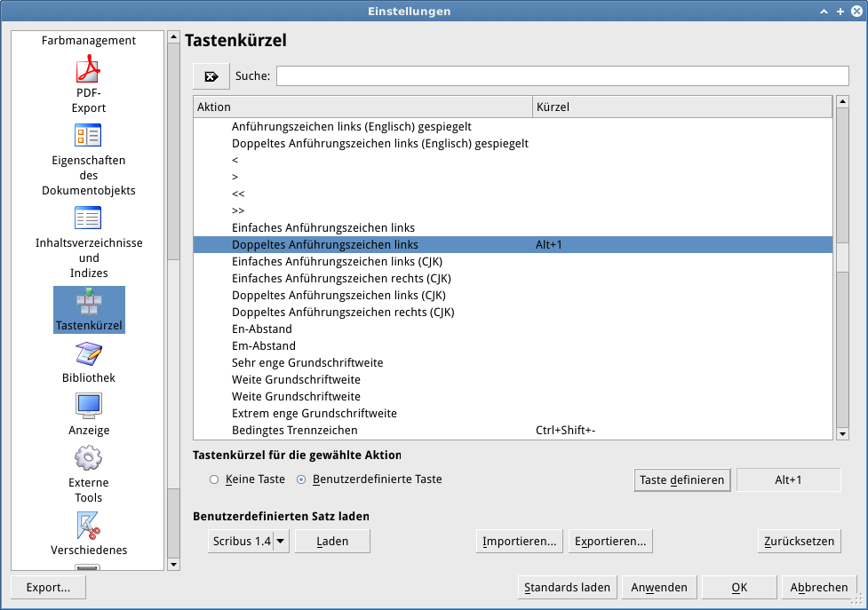Click inside the Suche search field

click(562, 75)
